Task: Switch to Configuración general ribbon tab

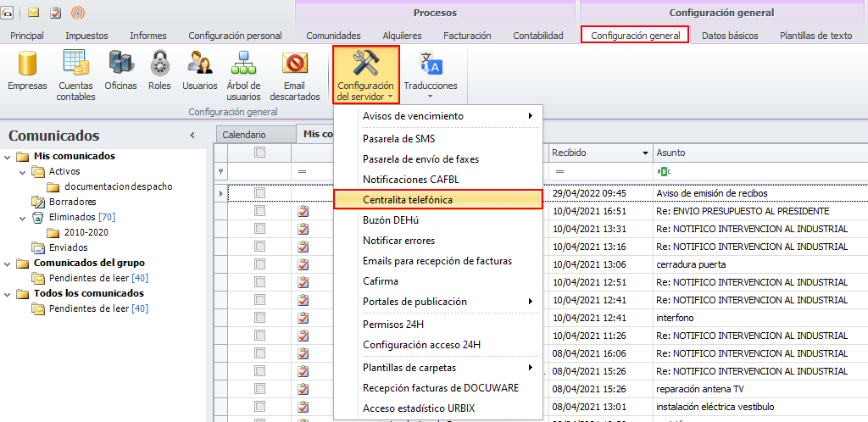Action: pos(635,36)
